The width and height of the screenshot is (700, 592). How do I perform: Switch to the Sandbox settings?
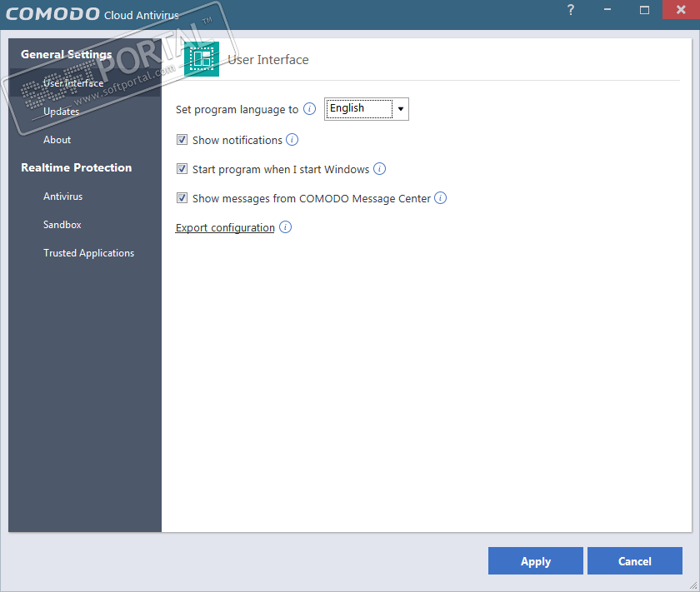click(62, 225)
